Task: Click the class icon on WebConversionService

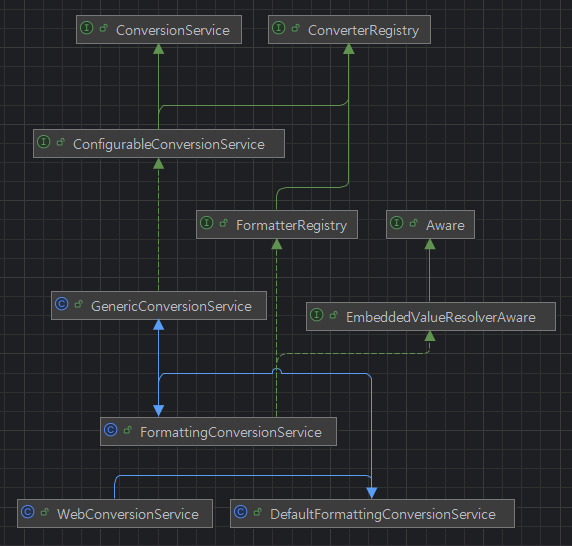Action: click(28, 512)
